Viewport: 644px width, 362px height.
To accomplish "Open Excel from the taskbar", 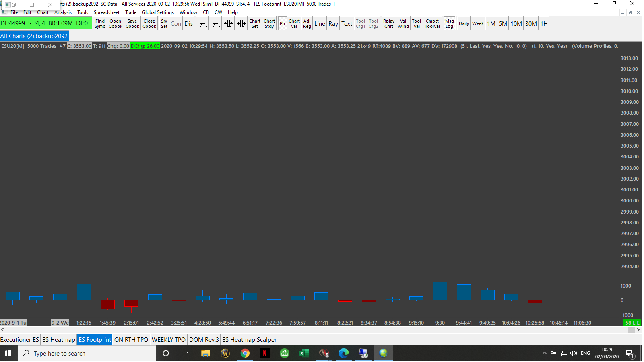I will pos(304,354).
